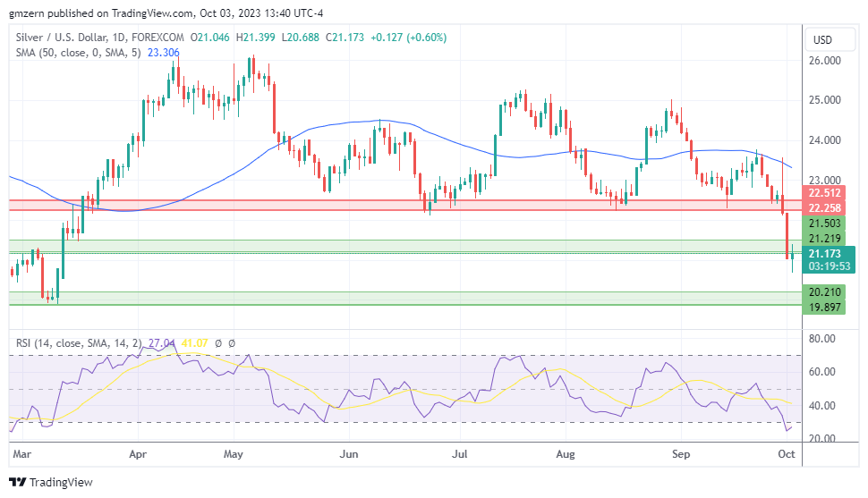Click the publisher text gmzern published on TradingView.com

(x=101, y=13)
